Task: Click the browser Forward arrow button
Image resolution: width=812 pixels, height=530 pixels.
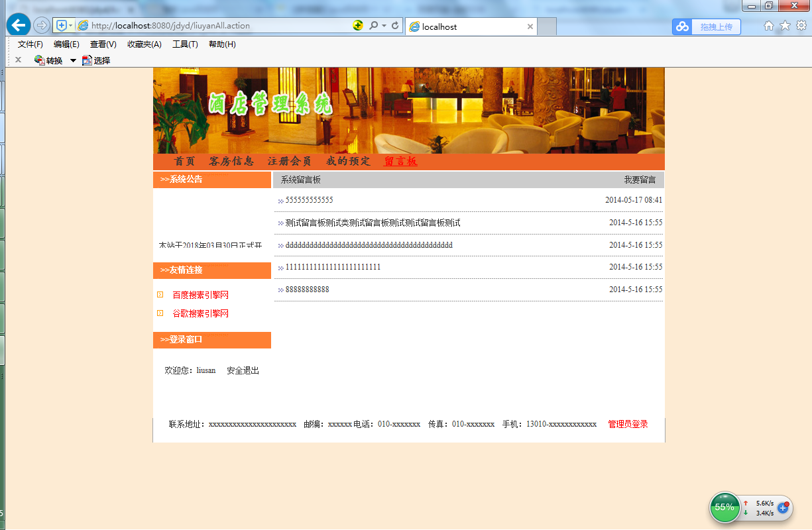Action: 41,26
